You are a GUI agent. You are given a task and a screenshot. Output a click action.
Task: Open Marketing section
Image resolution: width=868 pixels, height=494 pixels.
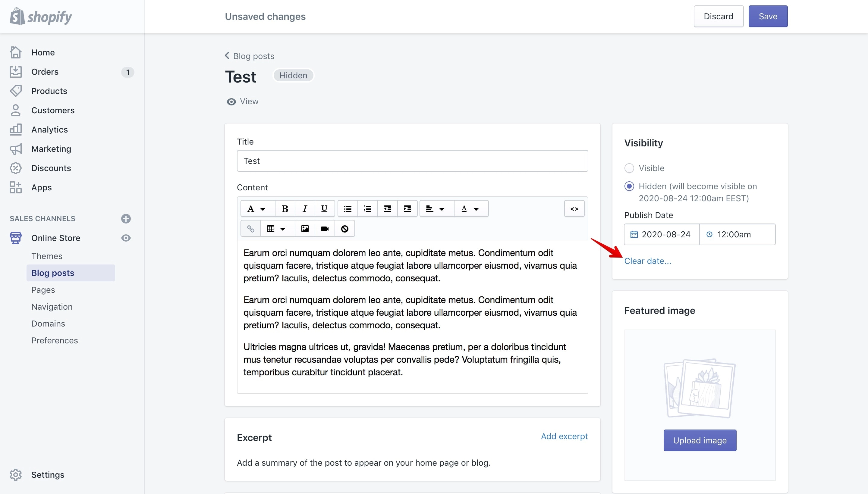tap(51, 149)
